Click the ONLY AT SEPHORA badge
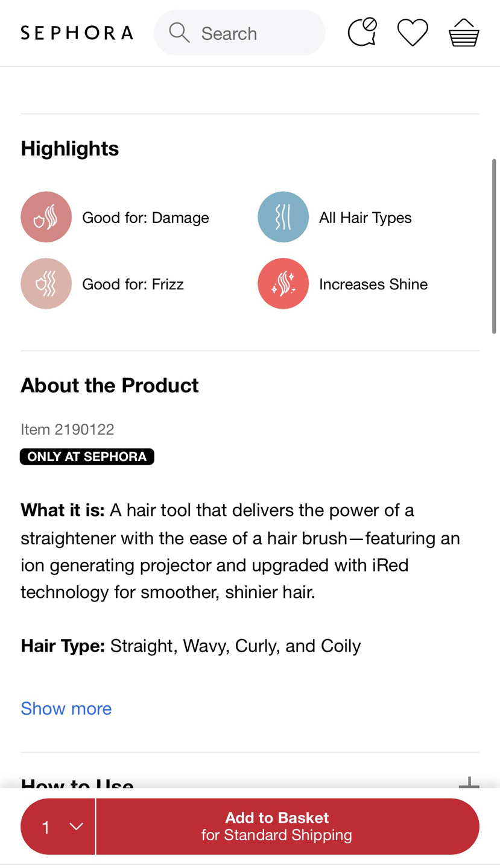Image resolution: width=500 pixels, height=868 pixels. point(87,456)
